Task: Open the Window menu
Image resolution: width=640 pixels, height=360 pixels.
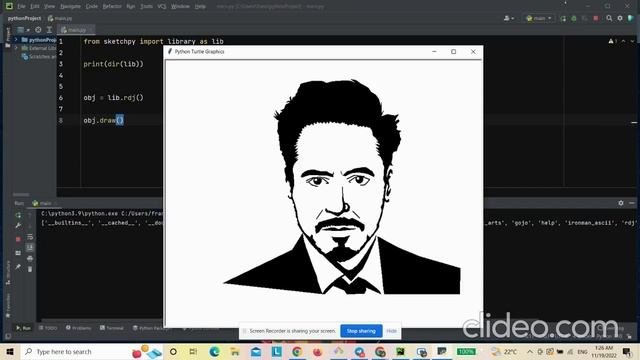Action: [180, 6]
